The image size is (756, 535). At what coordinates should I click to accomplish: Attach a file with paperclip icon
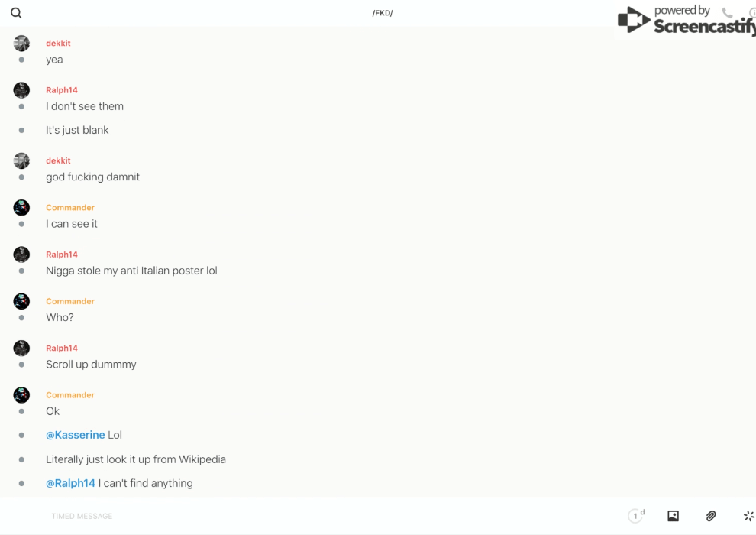click(x=711, y=516)
